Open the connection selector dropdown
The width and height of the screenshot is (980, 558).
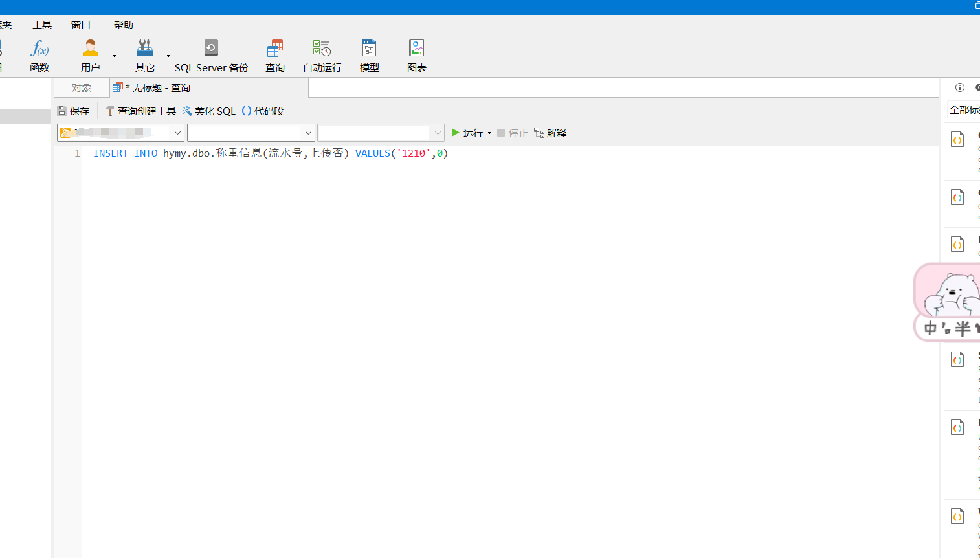pyautogui.click(x=177, y=132)
